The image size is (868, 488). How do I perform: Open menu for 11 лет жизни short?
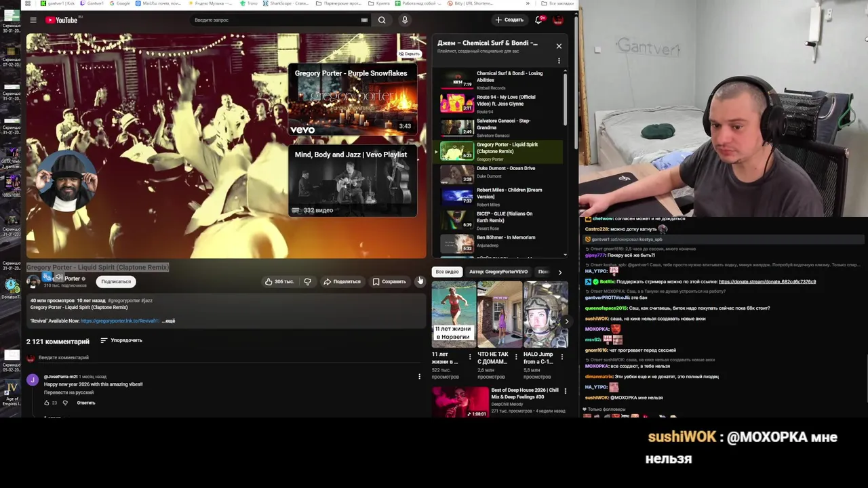[x=471, y=357]
